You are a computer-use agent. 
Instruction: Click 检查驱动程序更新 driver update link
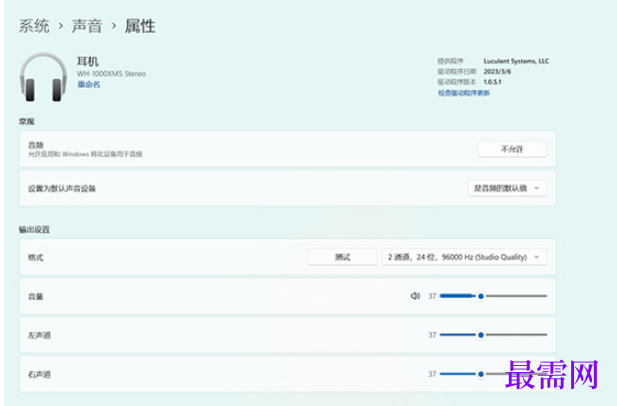pos(464,93)
